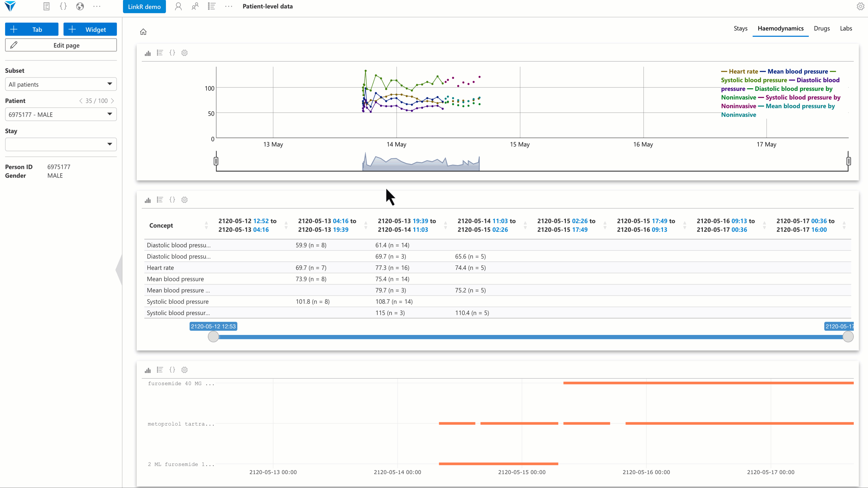Open the code editor icon in the drugs widget
Image resolution: width=868 pixels, height=488 pixels.
point(172,370)
